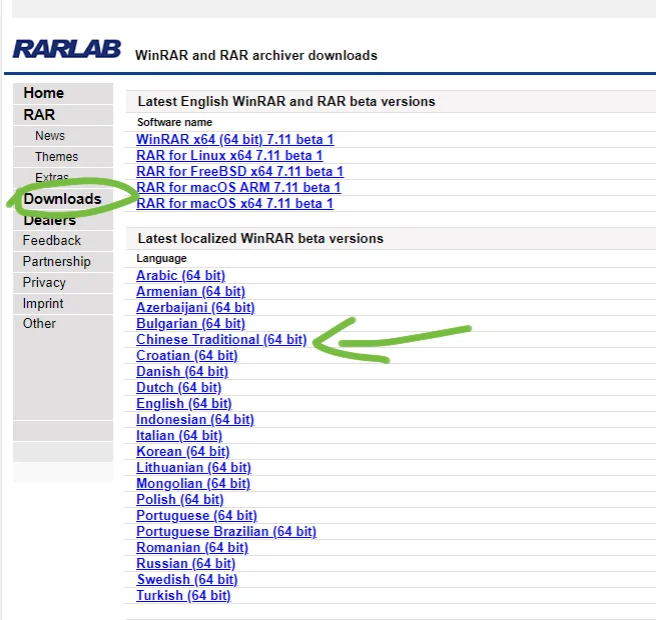Viewport: 656px width, 620px height.
Task: Select Downloads in the sidebar
Action: [62, 199]
